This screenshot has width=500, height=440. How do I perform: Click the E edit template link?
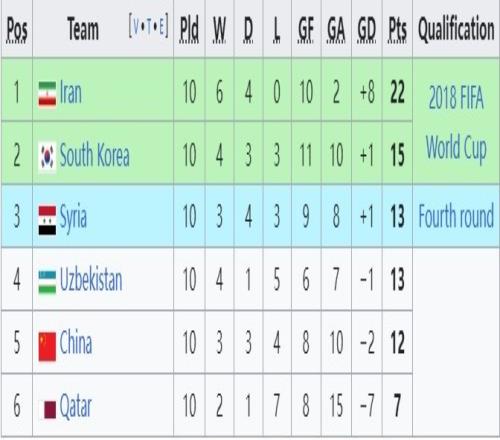(161, 27)
